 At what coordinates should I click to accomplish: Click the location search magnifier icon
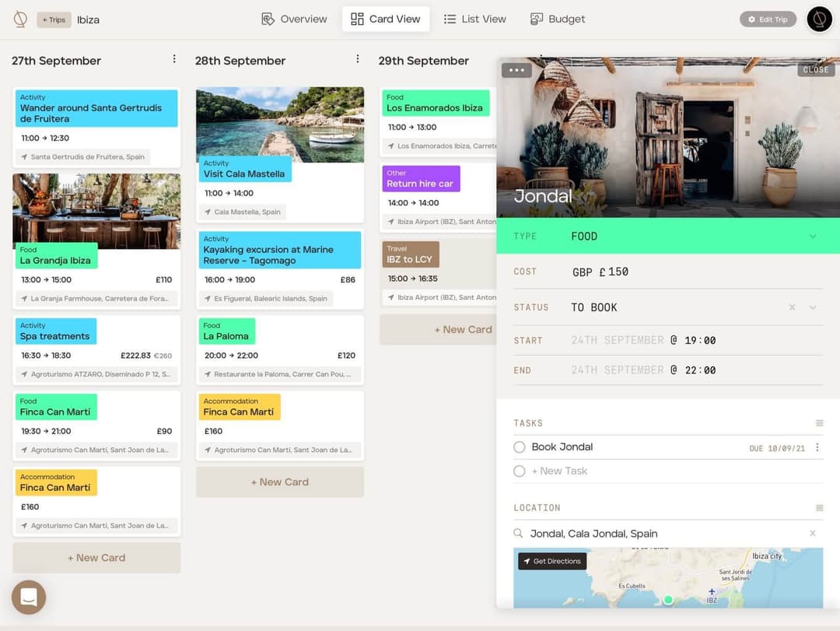point(518,534)
